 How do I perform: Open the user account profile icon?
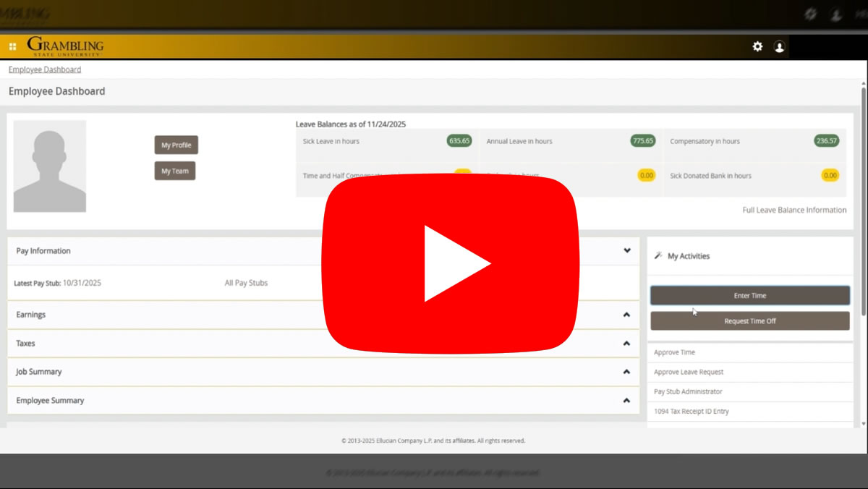(779, 46)
